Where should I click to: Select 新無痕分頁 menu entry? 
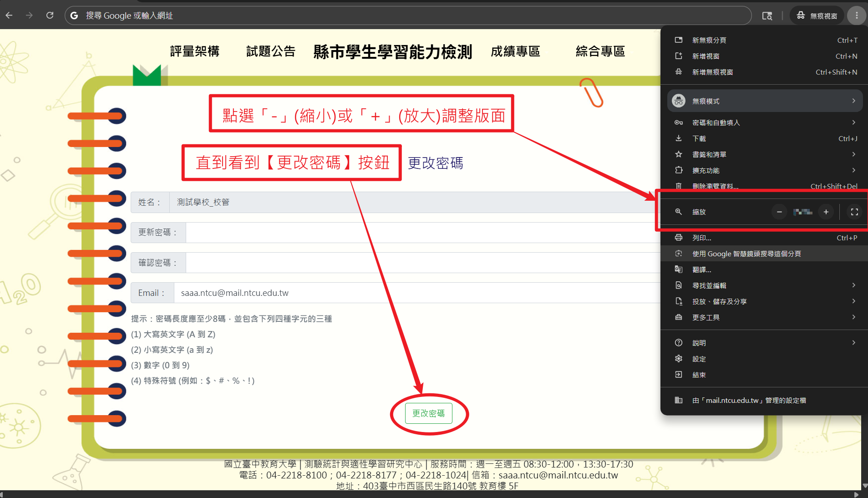765,40
